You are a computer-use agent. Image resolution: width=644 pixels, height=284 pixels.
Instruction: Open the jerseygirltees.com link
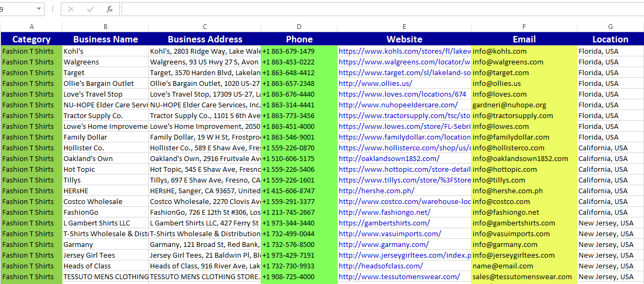coord(405,255)
